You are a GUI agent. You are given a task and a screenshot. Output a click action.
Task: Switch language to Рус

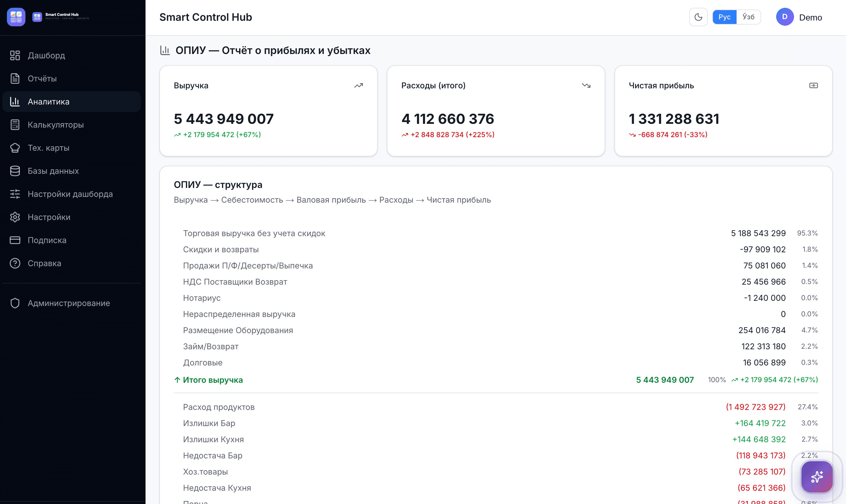tap(724, 17)
